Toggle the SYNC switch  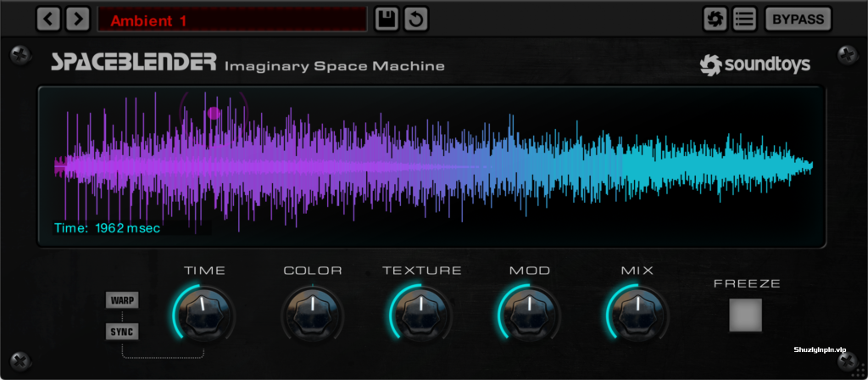click(x=122, y=332)
